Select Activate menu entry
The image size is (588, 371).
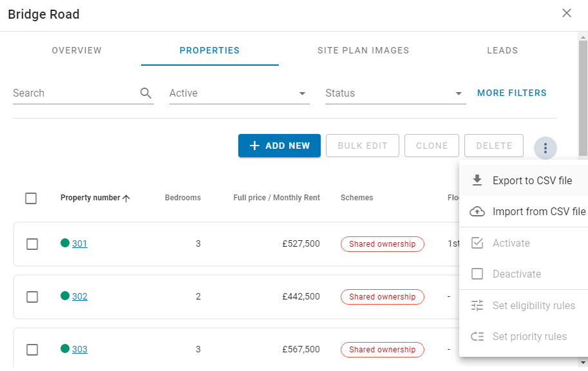(x=524, y=243)
